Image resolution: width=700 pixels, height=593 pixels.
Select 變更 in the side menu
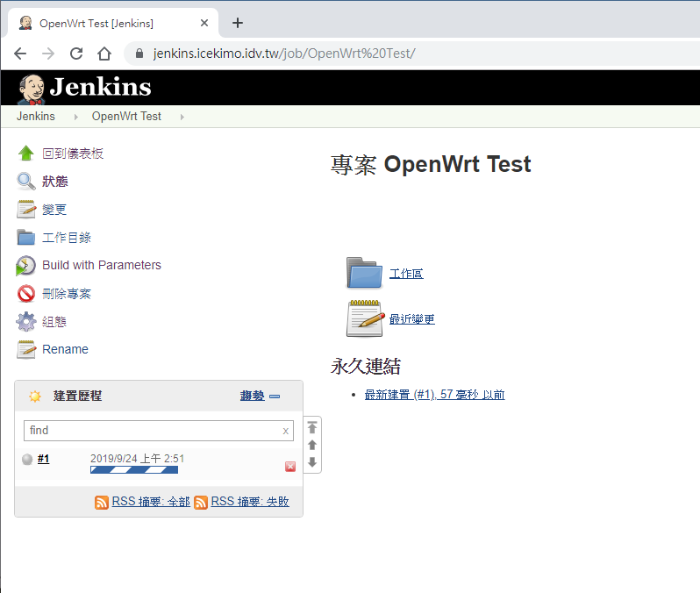pyautogui.click(x=54, y=210)
